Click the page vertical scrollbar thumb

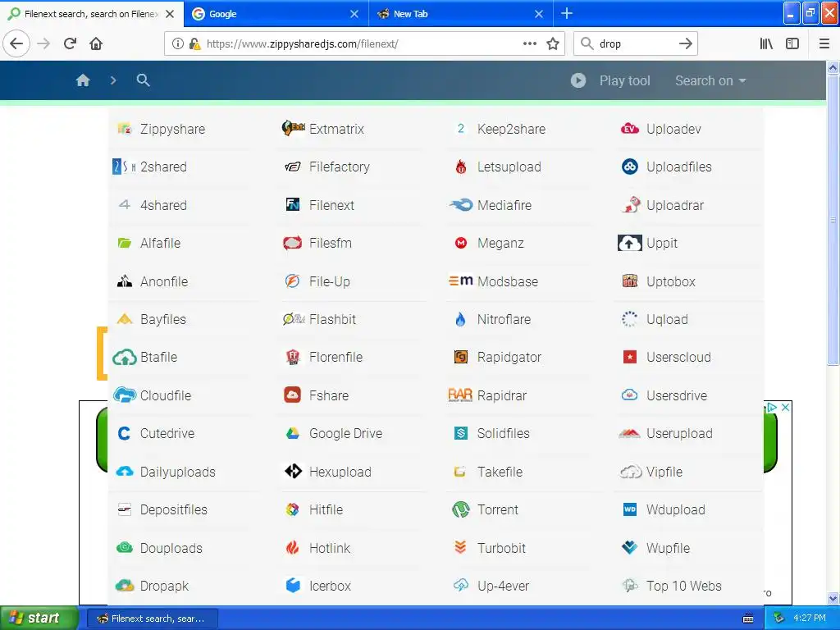coord(833,220)
